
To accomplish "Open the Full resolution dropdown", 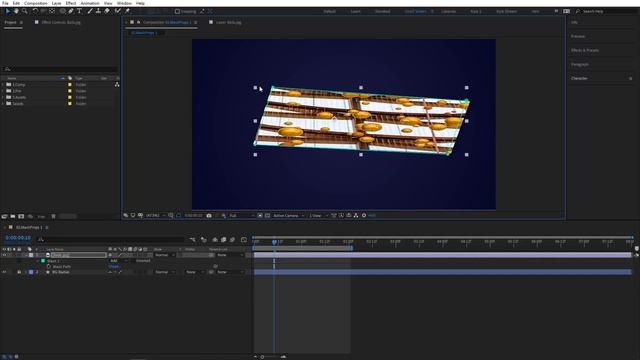I will coord(241,216).
